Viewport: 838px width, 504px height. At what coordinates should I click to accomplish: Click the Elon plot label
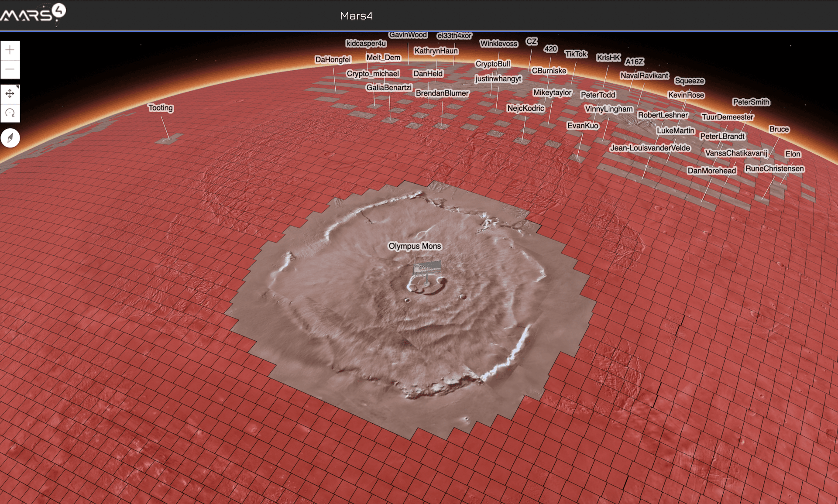793,154
